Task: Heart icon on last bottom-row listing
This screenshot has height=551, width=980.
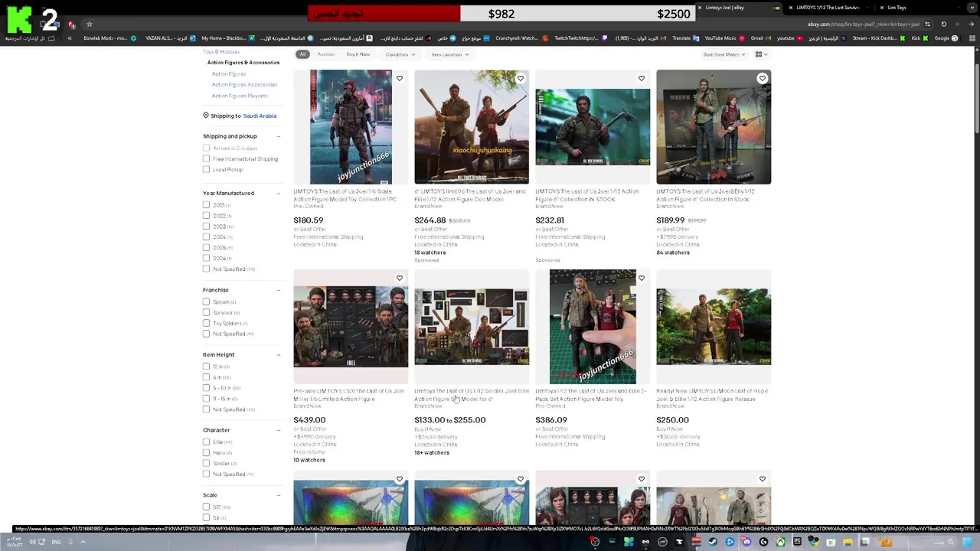Action: [x=762, y=479]
